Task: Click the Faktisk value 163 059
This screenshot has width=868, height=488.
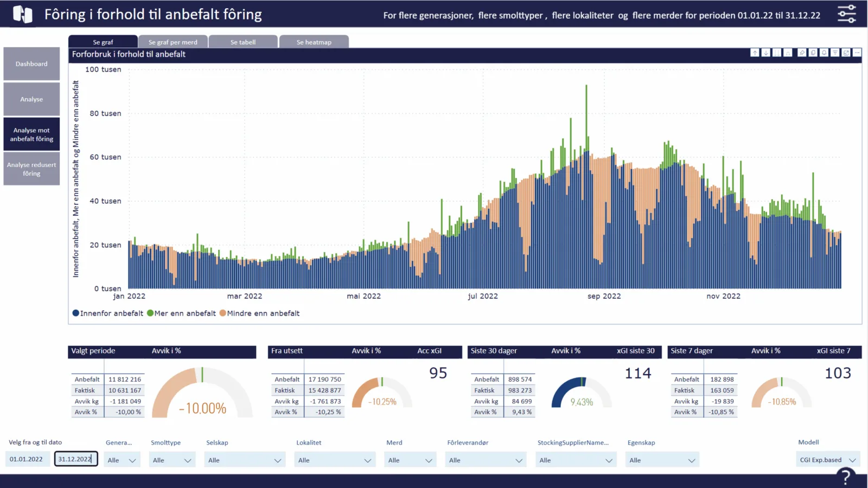Action: (x=722, y=390)
